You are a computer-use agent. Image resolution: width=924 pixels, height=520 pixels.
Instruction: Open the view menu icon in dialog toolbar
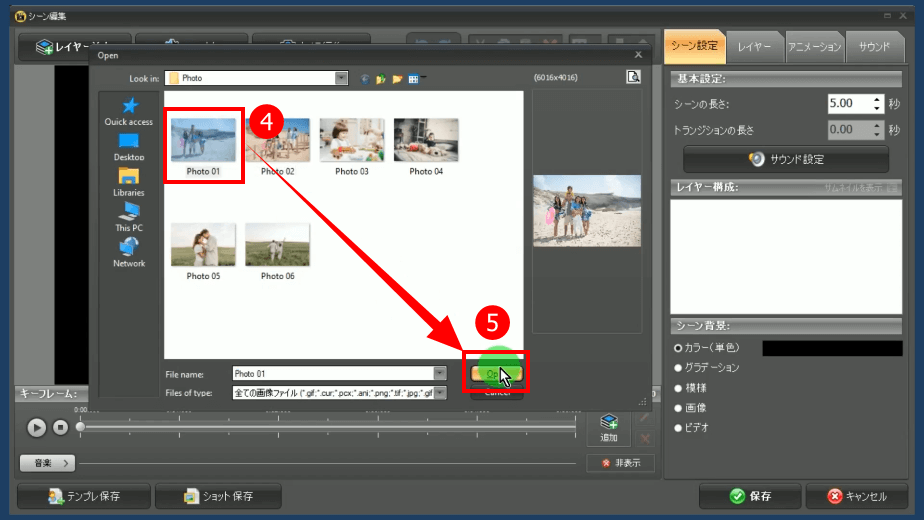(x=414, y=78)
